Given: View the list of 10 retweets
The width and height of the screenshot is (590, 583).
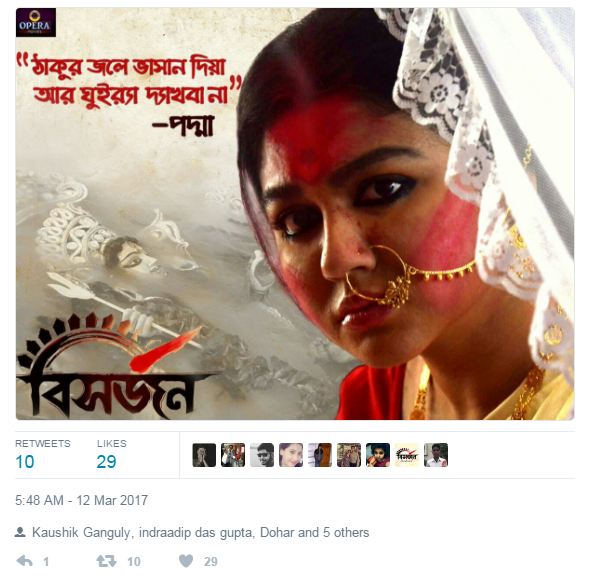Looking at the screenshot, I should pos(43,454).
